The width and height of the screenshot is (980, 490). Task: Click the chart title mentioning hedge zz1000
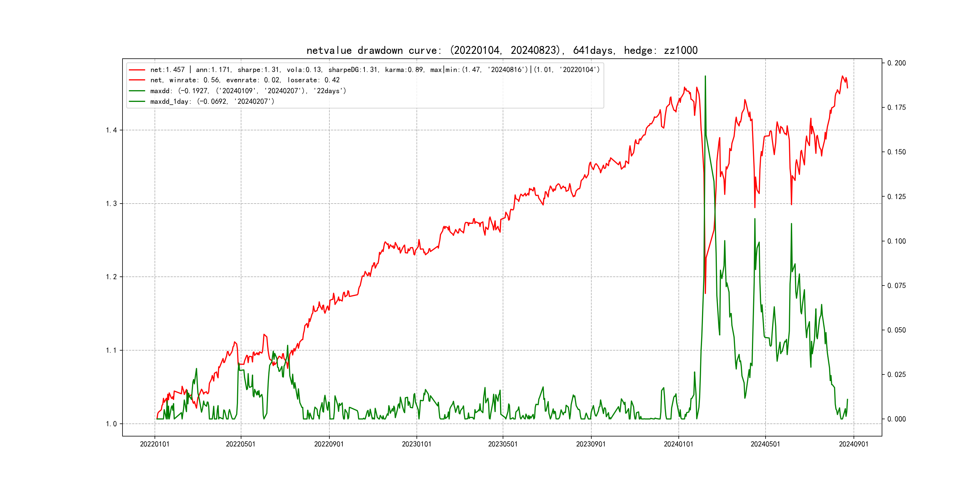[x=502, y=50]
